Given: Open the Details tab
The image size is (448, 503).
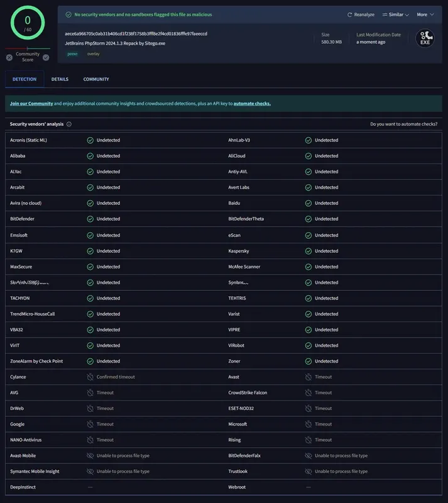Looking at the screenshot, I should point(60,79).
